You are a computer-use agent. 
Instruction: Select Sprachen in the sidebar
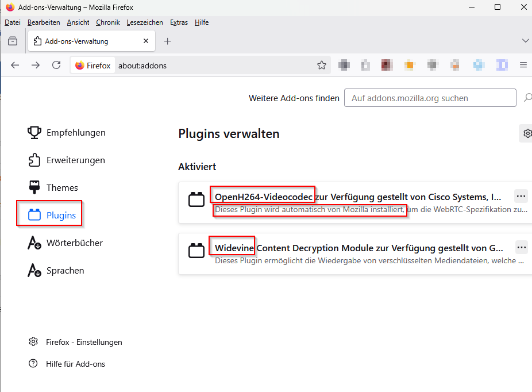click(x=56, y=271)
